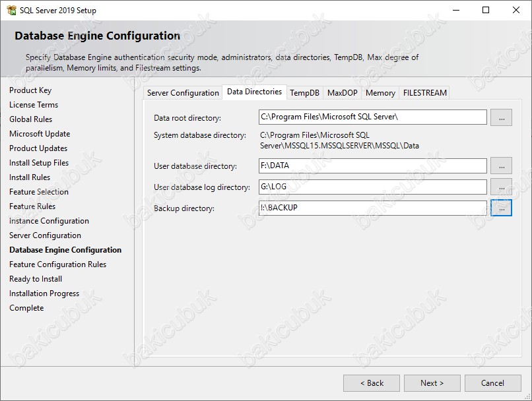Cancel the SQL Server setup
This screenshot has height=401, width=532.
492,383
